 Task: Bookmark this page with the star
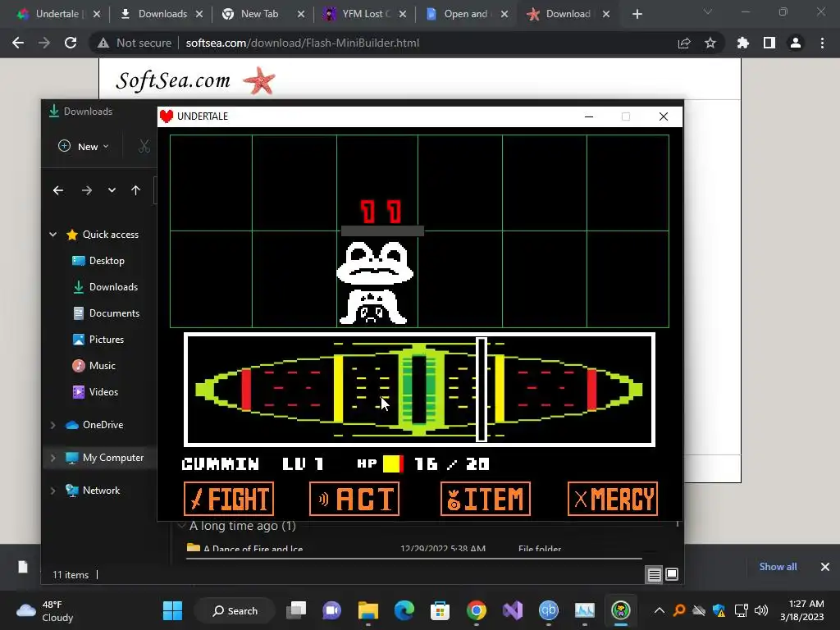pyautogui.click(x=710, y=43)
